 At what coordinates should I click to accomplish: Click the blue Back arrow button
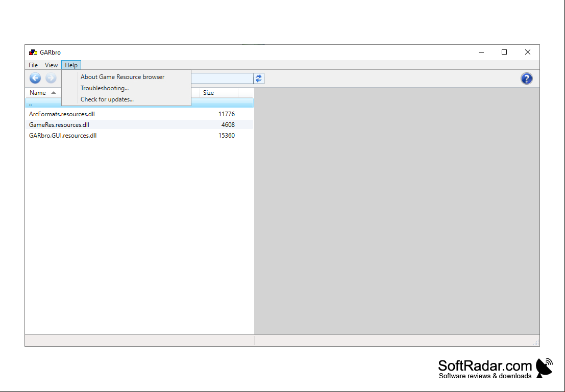(x=35, y=78)
